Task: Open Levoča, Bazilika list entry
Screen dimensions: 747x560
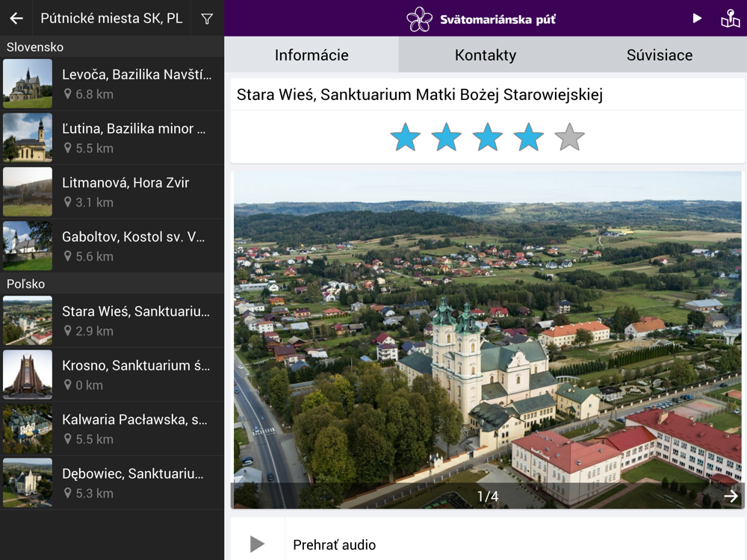Action: pos(113,84)
